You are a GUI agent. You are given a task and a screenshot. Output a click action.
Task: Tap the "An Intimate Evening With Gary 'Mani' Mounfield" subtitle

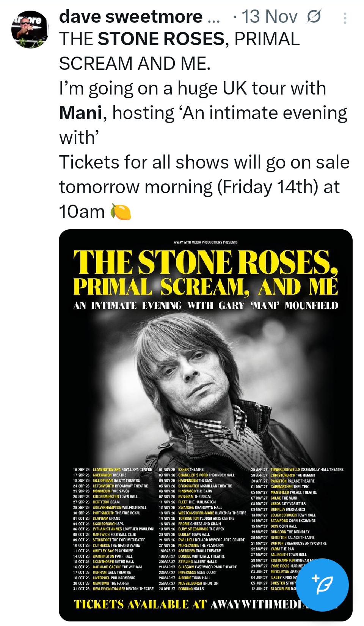tap(206, 306)
